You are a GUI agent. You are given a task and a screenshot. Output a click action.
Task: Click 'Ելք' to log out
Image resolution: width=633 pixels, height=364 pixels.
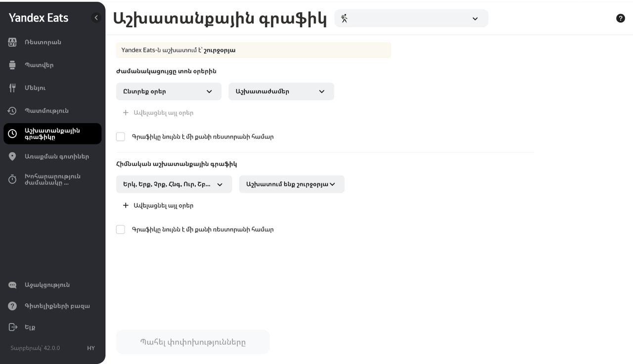tap(30, 327)
